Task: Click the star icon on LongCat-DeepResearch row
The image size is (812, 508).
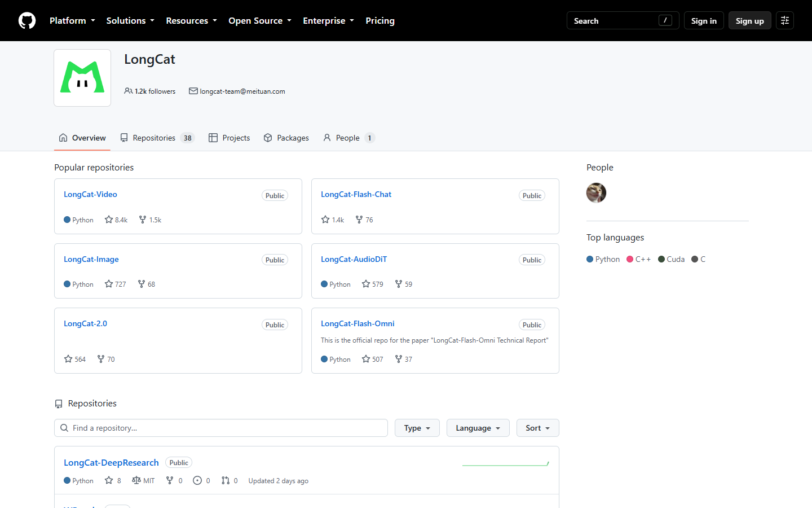Action: coord(109,480)
